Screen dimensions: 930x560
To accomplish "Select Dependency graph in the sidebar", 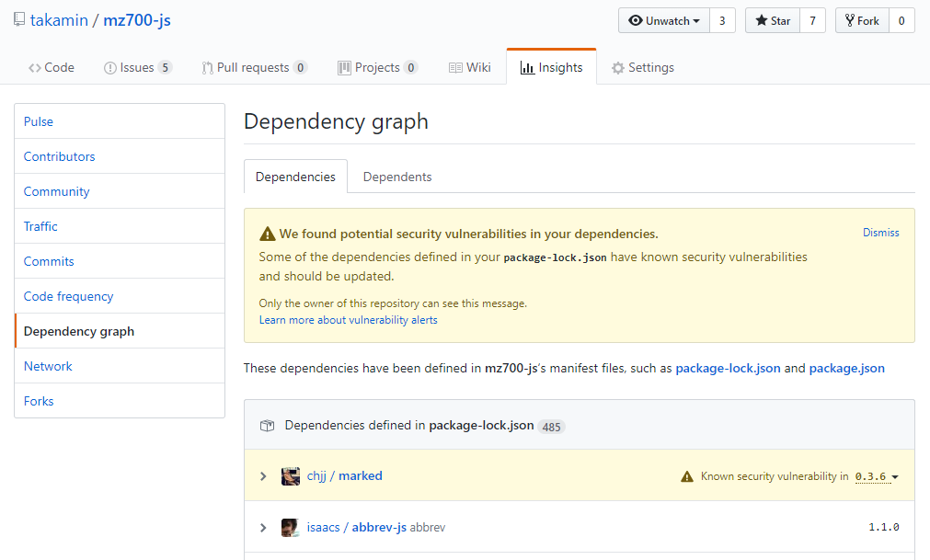I will (120, 331).
